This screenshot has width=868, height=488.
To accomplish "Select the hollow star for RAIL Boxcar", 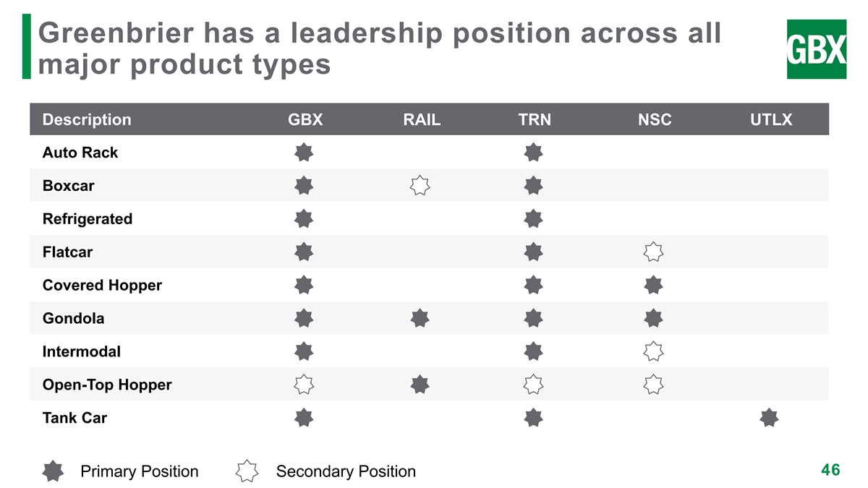I will [x=420, y=186].
